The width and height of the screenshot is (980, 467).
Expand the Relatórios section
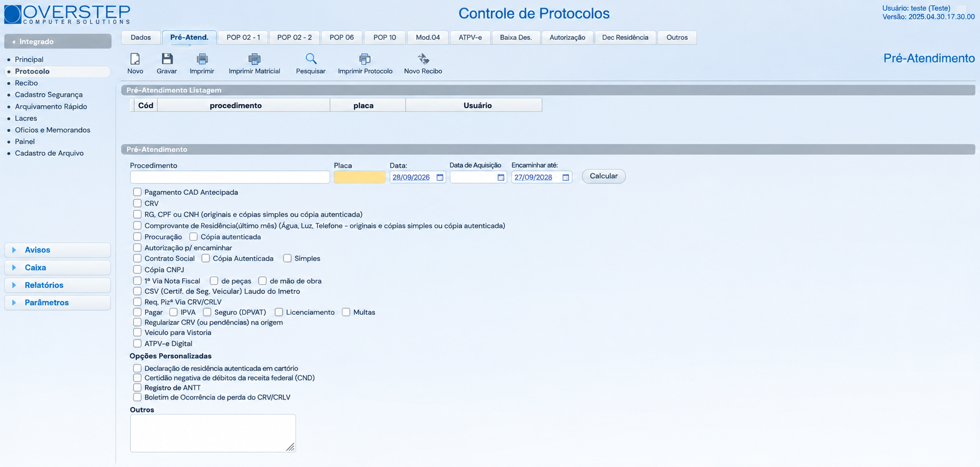[x=58, y=285]
